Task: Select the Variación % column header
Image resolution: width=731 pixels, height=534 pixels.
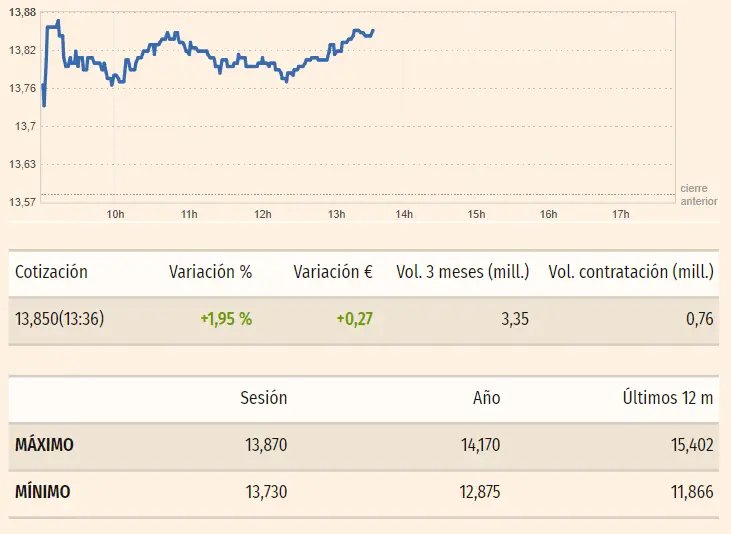Action: tap(210, 272)
